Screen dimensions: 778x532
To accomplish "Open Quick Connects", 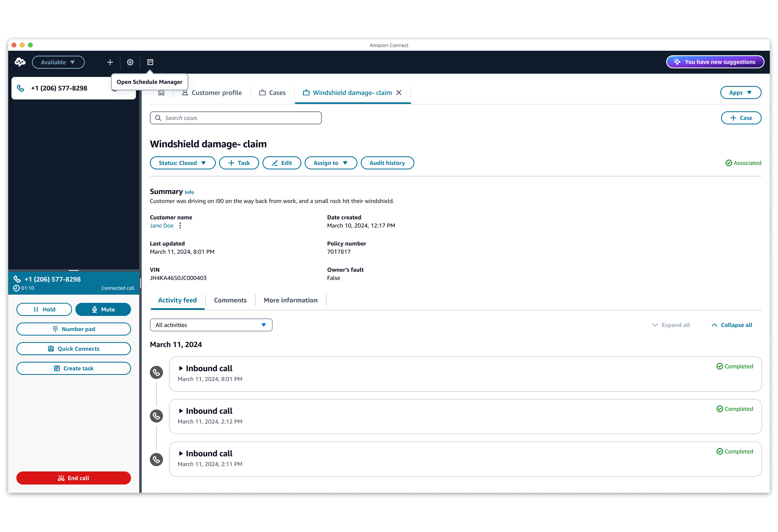I will [x=74, y=348].
